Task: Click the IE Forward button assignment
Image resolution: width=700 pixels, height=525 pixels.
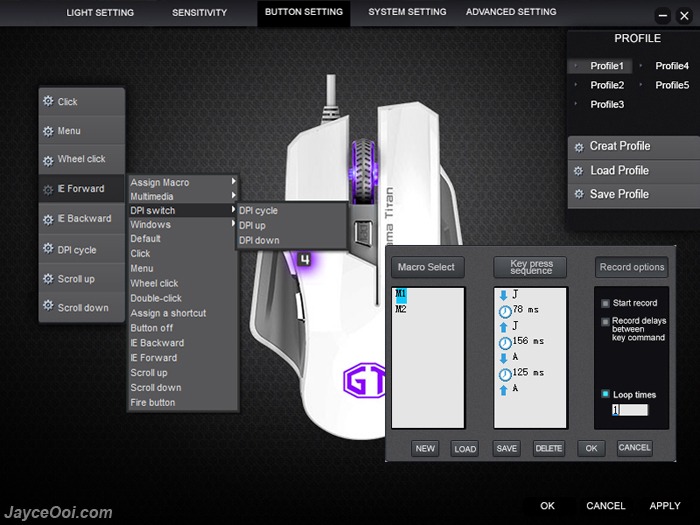Action: pyautogui.click(x=81, y=189)
